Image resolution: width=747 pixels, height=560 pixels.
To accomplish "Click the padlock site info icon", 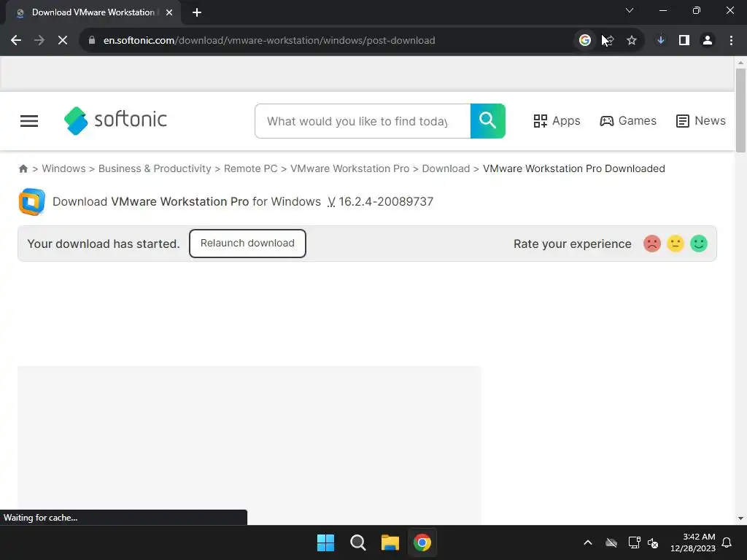I will coord(92,41).
